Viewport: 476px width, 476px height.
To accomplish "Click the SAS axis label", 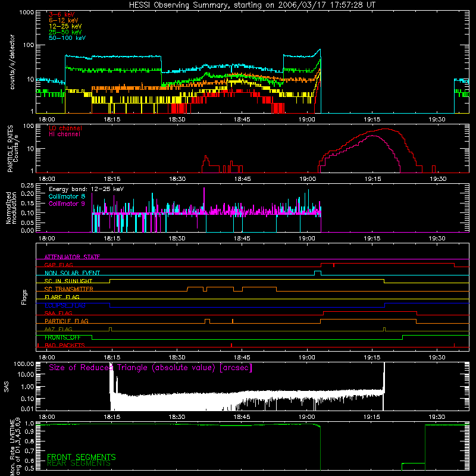I will (x=7, y=387).
